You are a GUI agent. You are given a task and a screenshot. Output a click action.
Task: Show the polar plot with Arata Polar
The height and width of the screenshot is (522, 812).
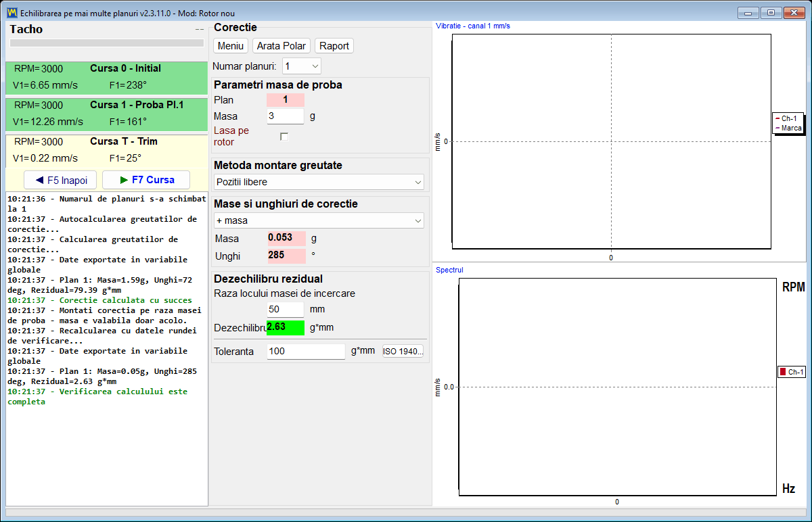[x=282, y=46]
